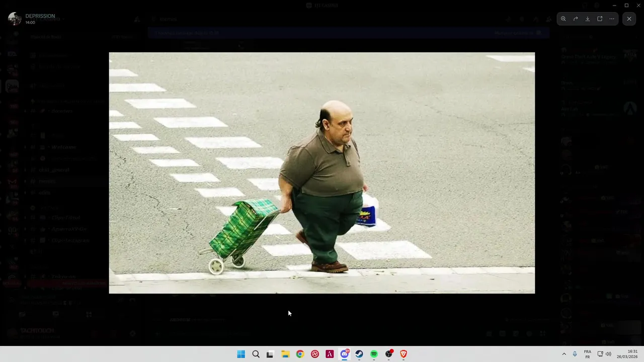Click the microphone icon in system tray

[575, 354]
